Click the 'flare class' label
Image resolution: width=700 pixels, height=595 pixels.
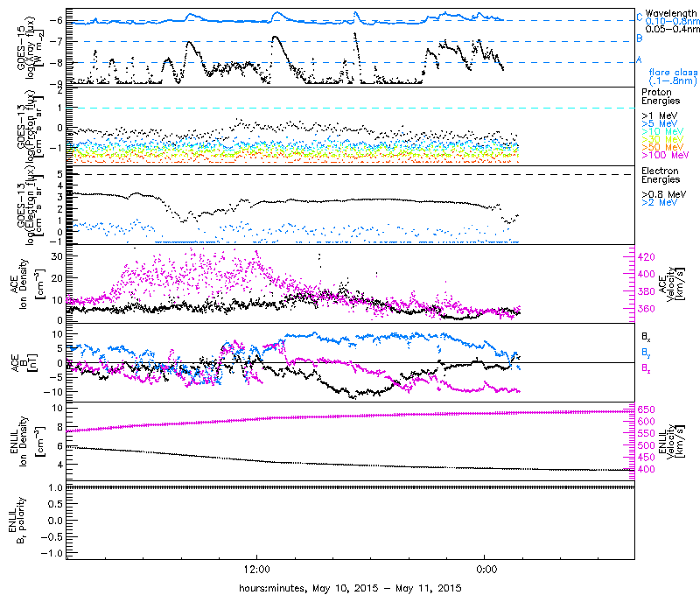click(673, 72)
